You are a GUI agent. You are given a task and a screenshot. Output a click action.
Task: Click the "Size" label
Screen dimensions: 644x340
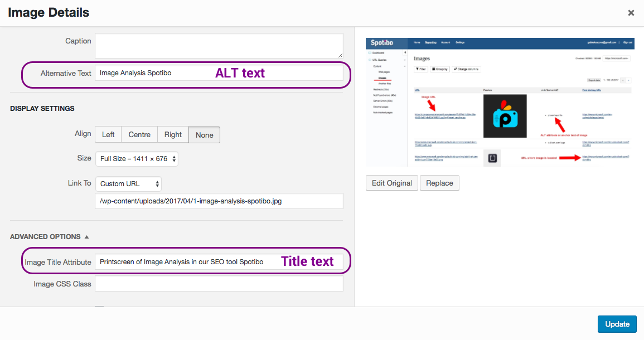click(x=84, y=158)
